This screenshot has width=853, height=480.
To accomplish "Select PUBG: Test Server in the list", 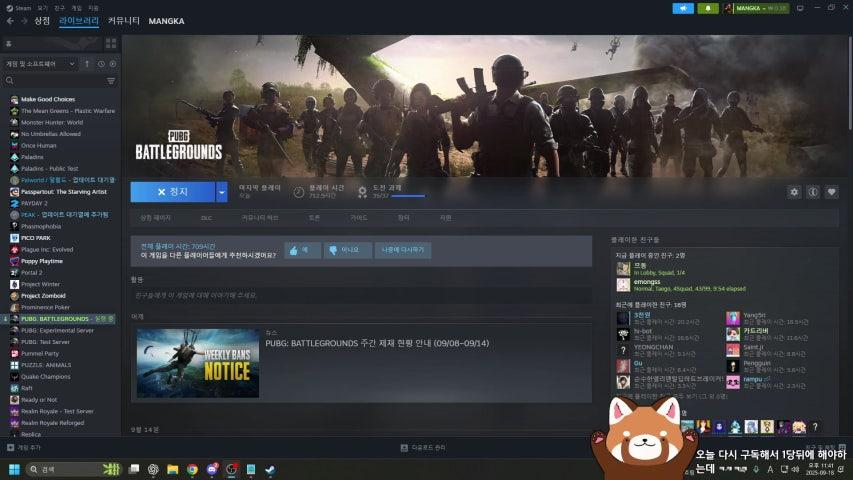I will [x=47, y=342].
